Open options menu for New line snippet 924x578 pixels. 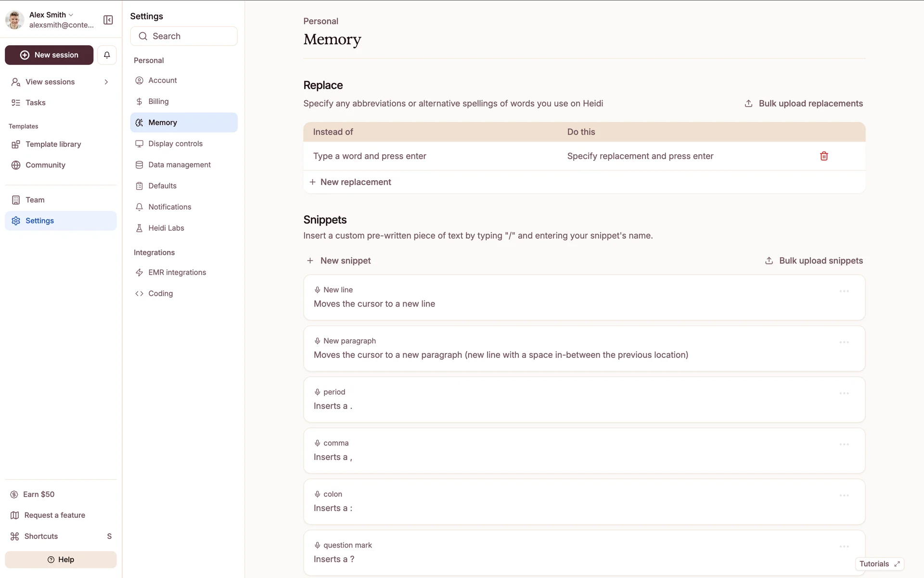point(844,291)
